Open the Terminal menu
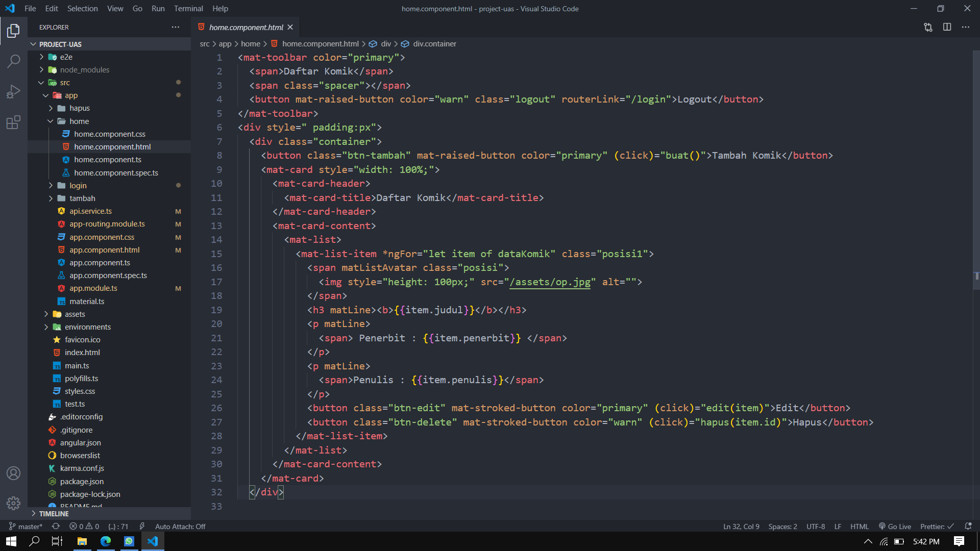The width and height of the screenshot is (980, 551). pyautogui.click(x=188, y=8)
